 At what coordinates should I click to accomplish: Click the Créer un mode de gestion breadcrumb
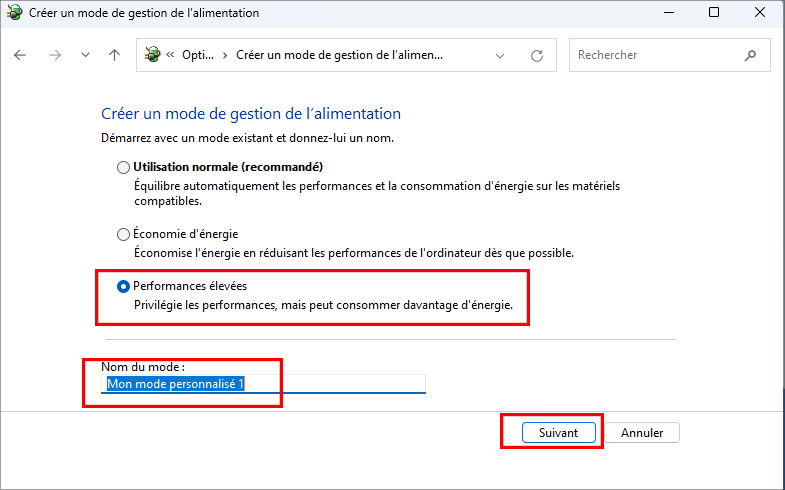(339, 55)
